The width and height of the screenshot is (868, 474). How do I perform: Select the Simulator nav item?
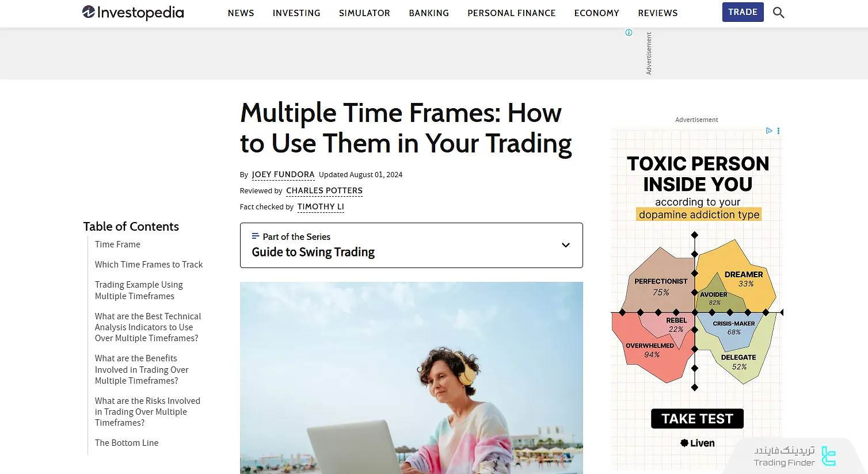(x=364, y=13)
